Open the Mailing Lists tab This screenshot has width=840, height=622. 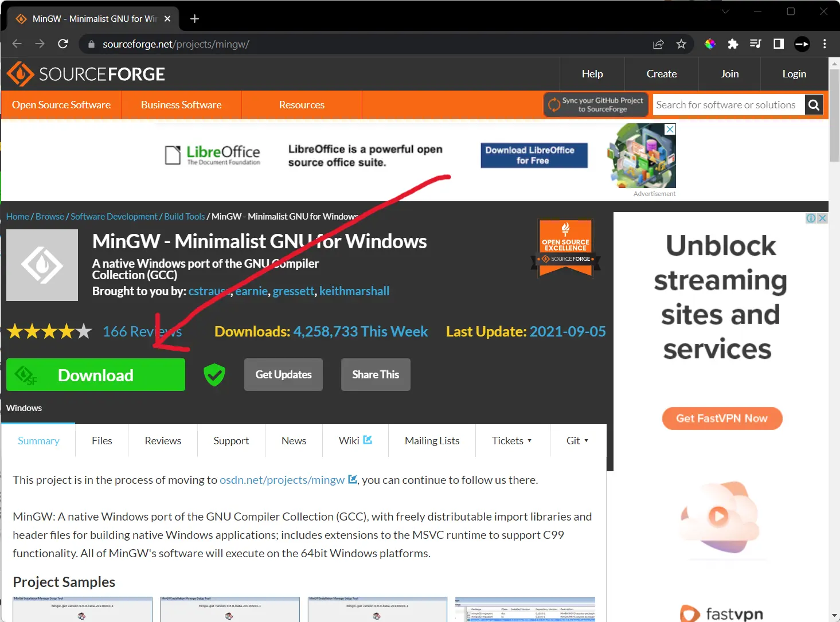[432, 440]
